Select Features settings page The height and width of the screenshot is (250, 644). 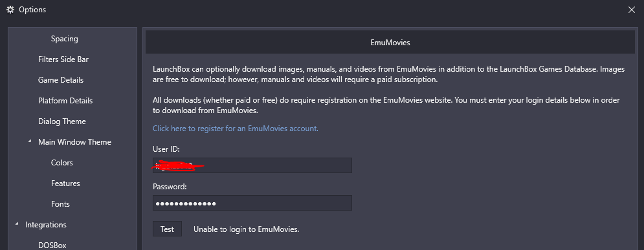[x=66, y=183]
